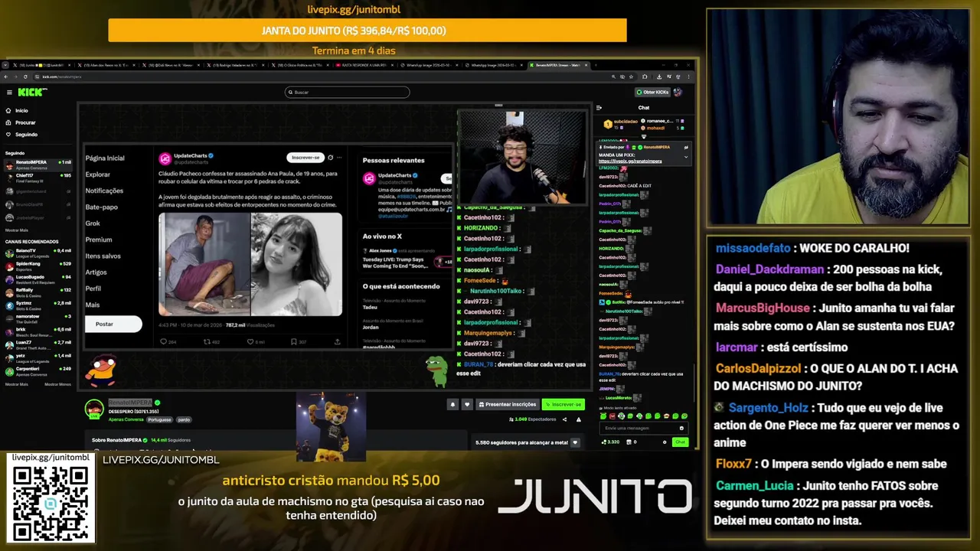The height and width of the screenshot is (551, 980).
Task: Click the heart icon beside the follower goal
Action: [575, 442]
